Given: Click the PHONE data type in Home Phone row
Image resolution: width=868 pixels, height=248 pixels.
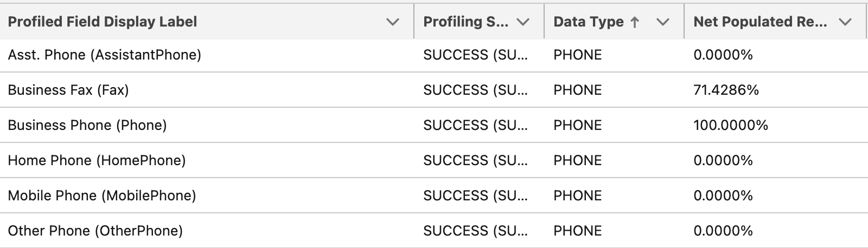Looking at the screenshot, I should pyautogui.click(x=577, y=160).
